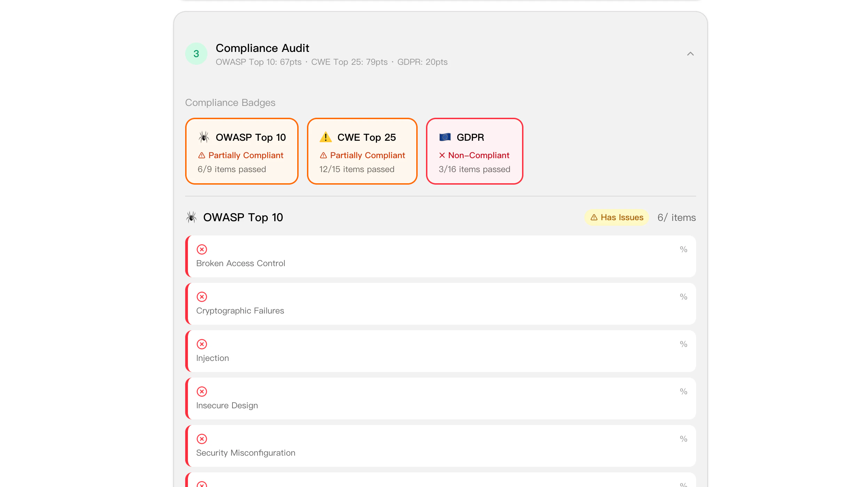Open the OWASP Top 10 compliance badge card
Image resolution: width=868 pixels, height=487 pixels.
pos(242,151)
